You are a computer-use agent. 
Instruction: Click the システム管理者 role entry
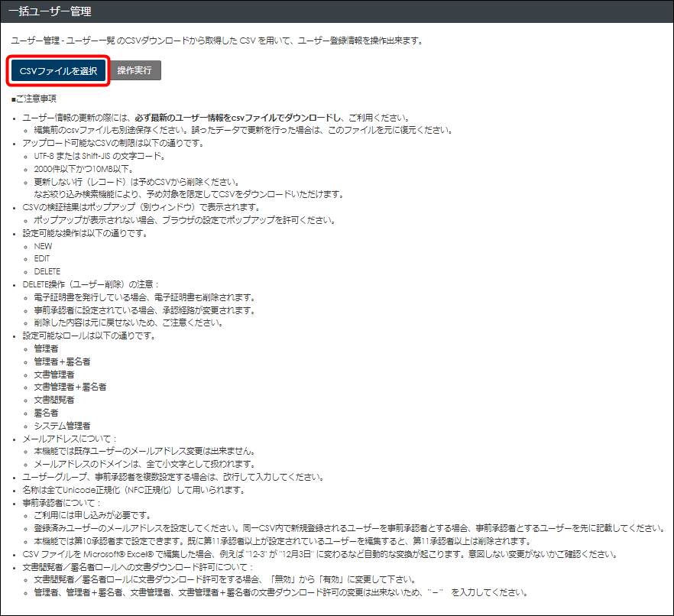62,426
